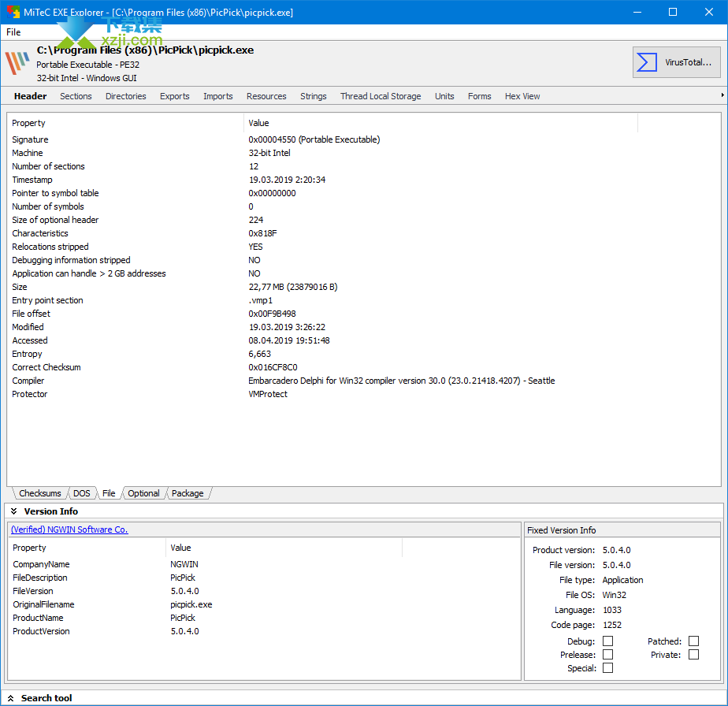The width and height of the screenshot is (728, 706).
Task: Select the ProductVersion row
Action: 264,631
